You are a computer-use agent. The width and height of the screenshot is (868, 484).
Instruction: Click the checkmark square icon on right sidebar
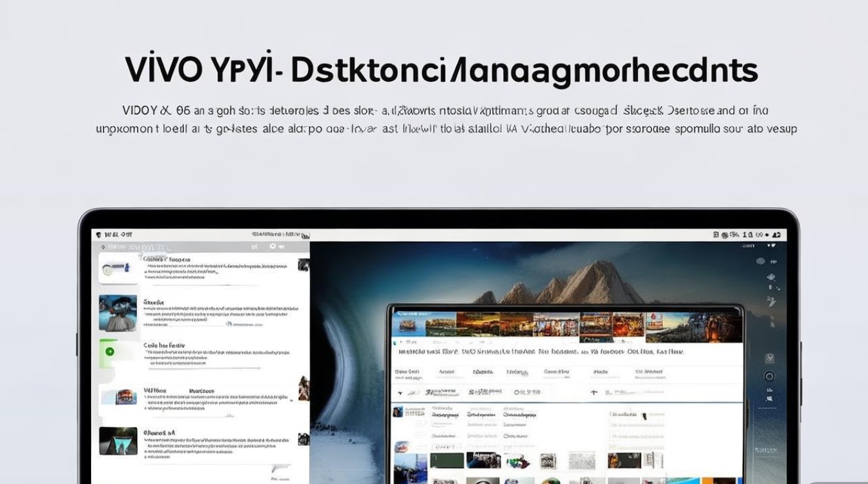click(769, 358)
